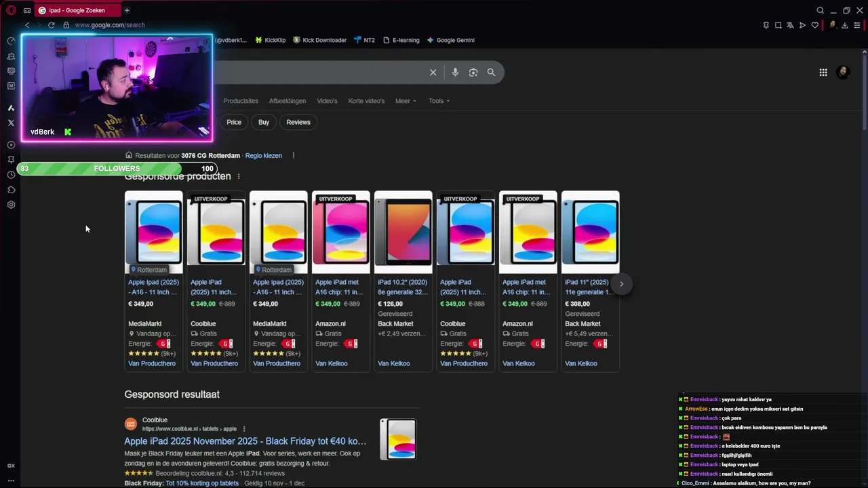Image resolution: width=868 pixels, height=488 pixels.
Task: Open the Opera menu logo
Action: click(x=11, y=10)
